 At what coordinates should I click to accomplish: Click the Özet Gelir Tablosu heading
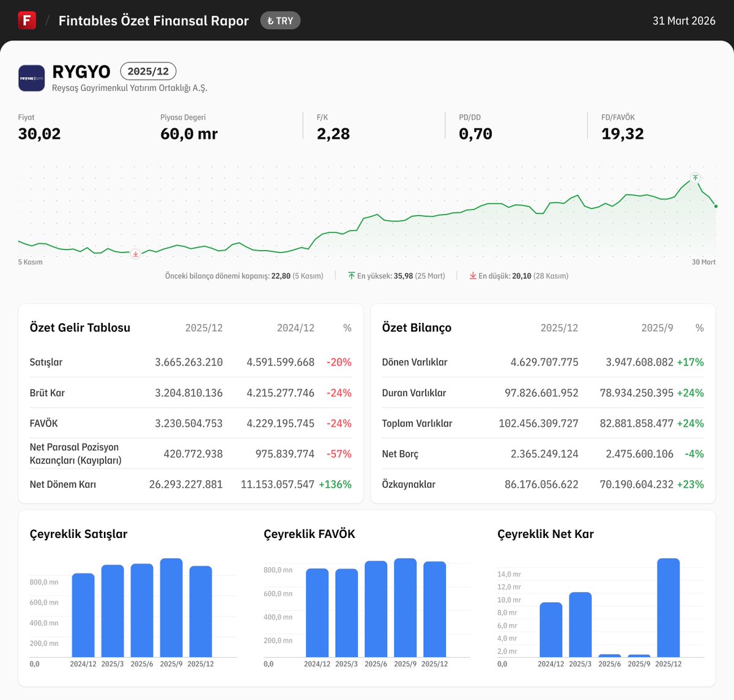[80, 328]
